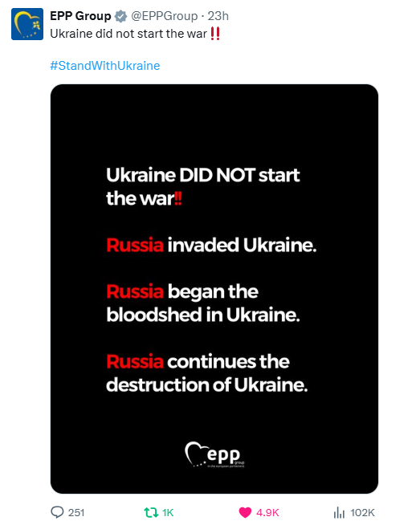The width and height of the screenshot is (420, 525).
Task: Click the EPP Group display name
Action: click(80, 16)
